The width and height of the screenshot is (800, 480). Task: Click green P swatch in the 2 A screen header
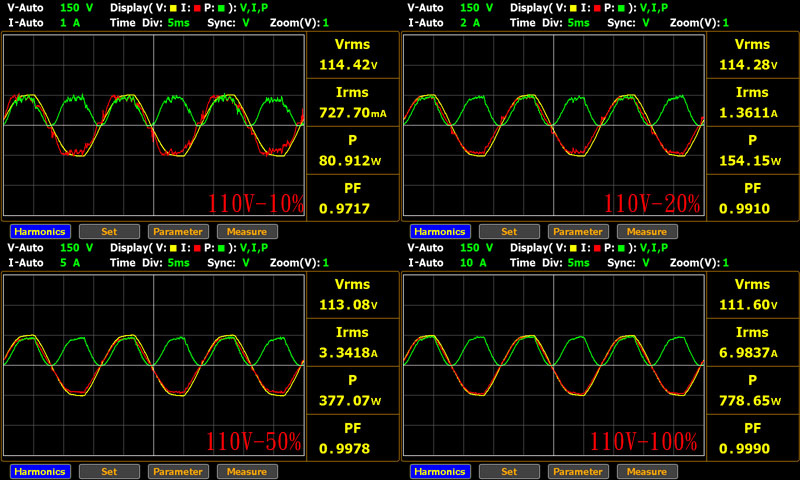point(621,8)
